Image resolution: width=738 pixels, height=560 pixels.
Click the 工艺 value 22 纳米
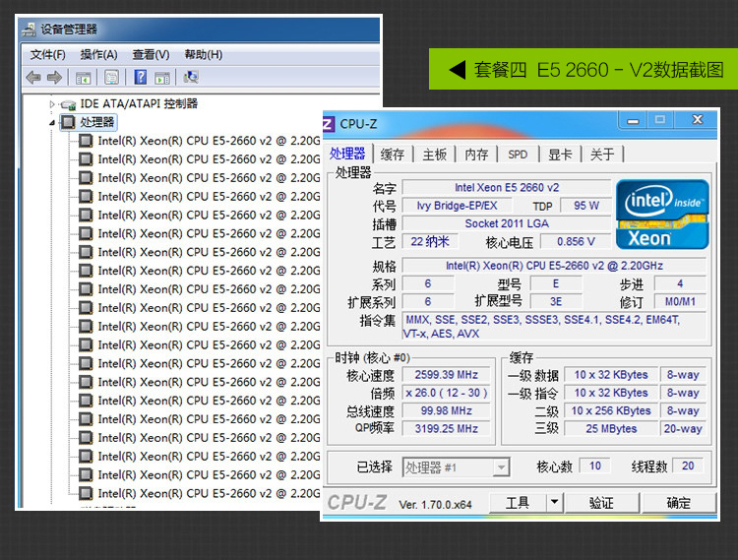(x=430, y=242)
